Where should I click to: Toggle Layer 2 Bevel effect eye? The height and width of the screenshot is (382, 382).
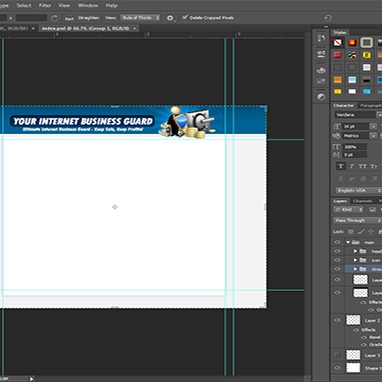pos(363,337)
